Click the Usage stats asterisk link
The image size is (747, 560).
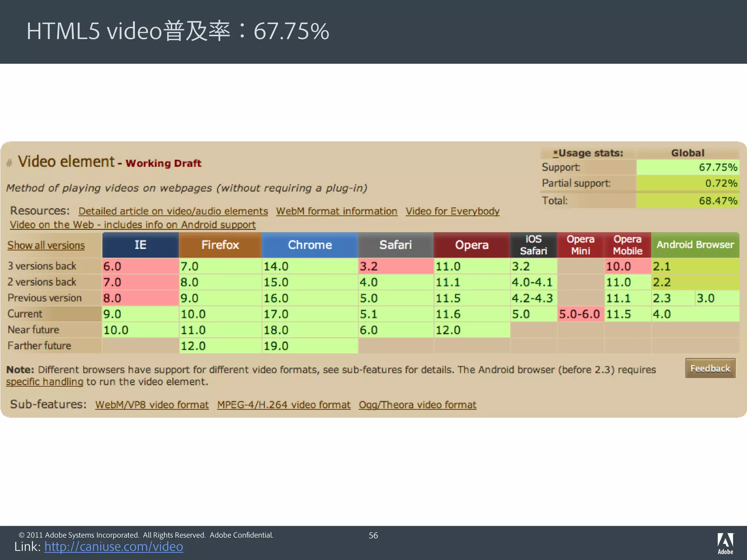point(556,153)
